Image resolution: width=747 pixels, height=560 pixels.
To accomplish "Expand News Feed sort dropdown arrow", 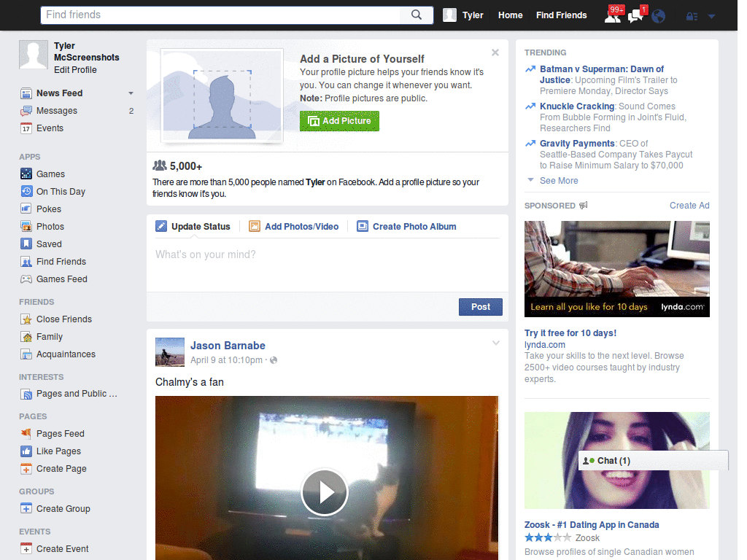I will pos(131,93).
